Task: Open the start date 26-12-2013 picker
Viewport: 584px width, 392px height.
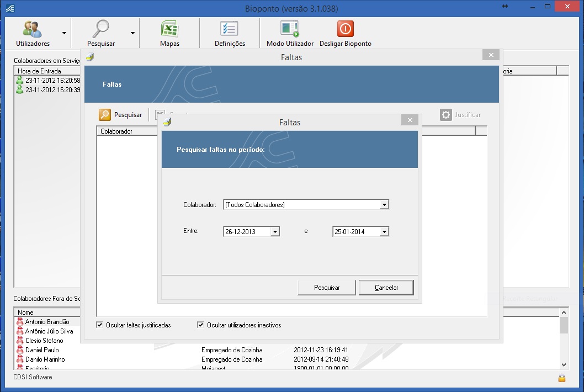Action: [275, 232]
